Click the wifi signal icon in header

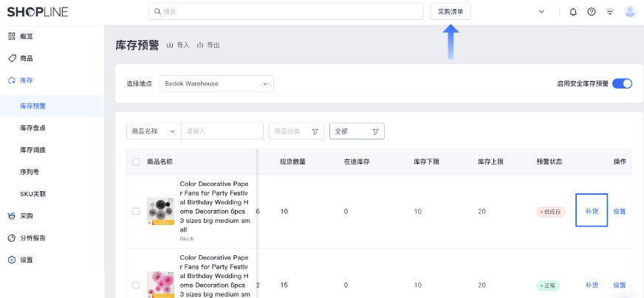point(610,12)
